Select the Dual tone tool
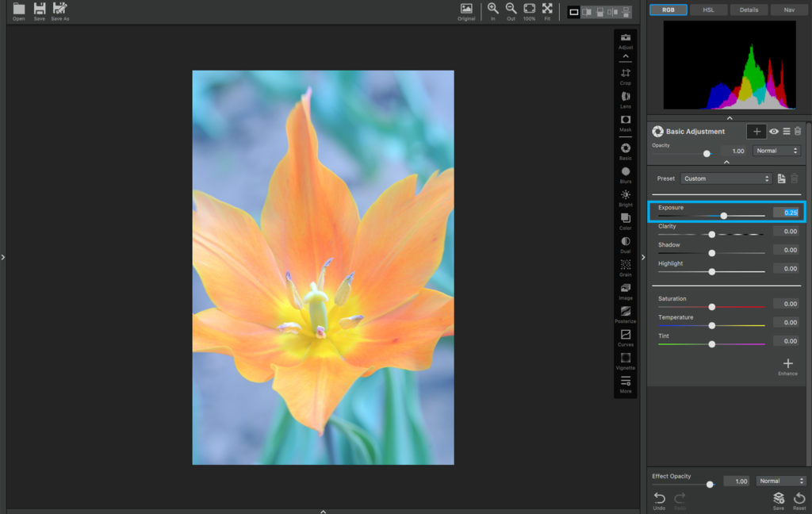 626,244
